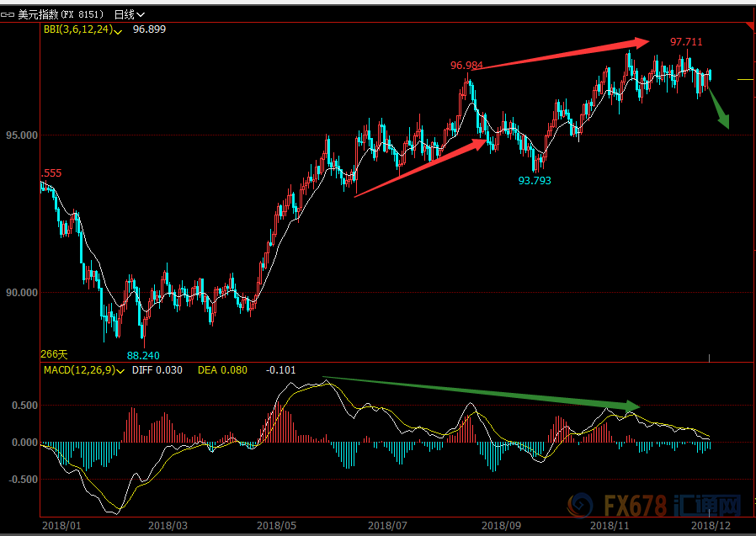Screen dimensions: 756x536
Task: Click the 0.000 MACD axis label
Action: [24, 443]
